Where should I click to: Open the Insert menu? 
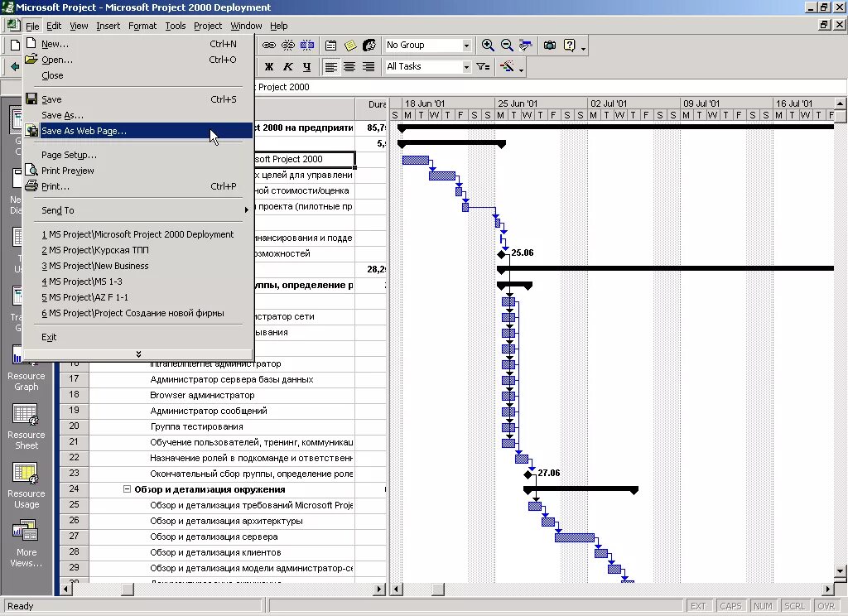[x=108, y=26]
